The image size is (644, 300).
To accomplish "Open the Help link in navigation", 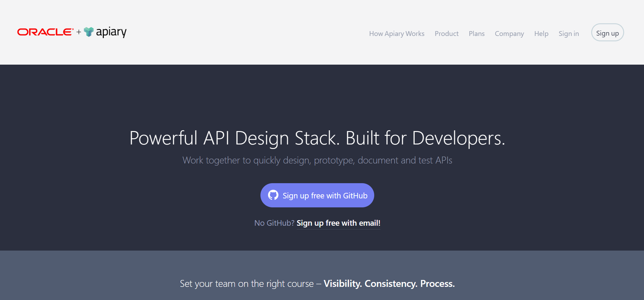I will pos(541,34).
